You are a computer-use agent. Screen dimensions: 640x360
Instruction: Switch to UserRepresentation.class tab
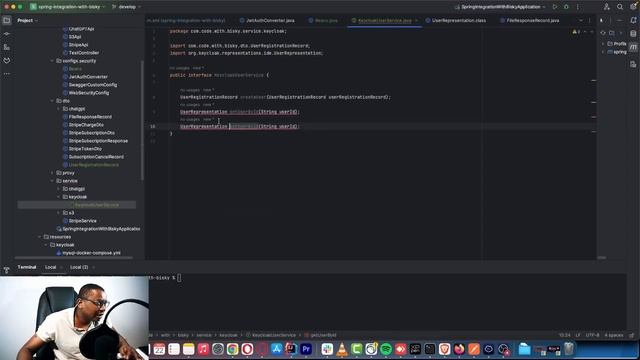pos(456,20)
